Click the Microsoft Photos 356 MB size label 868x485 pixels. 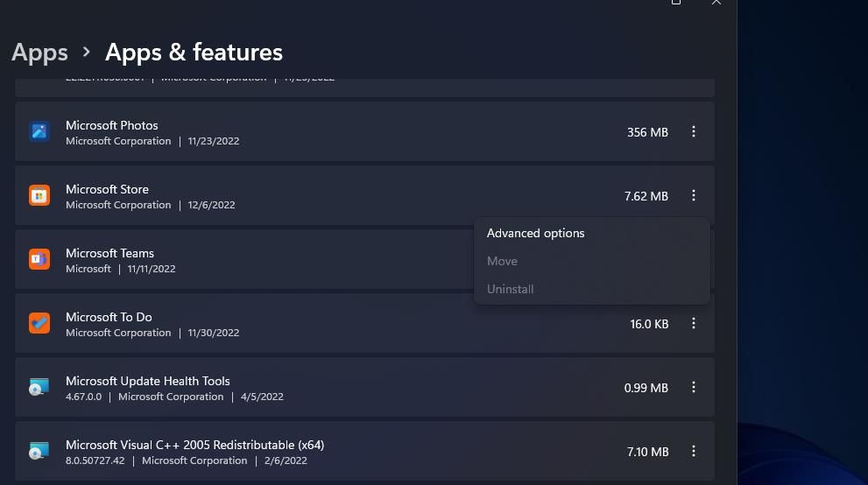[x=647, y=132]
